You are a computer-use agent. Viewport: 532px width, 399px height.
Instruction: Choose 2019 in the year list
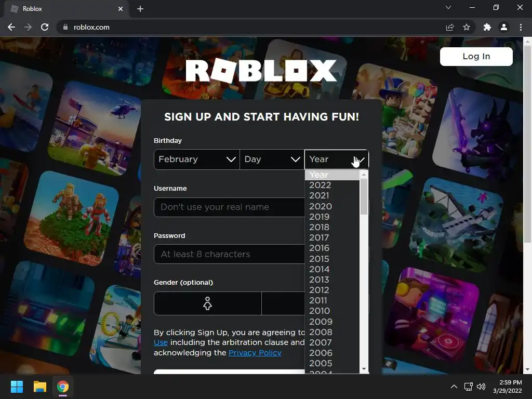click(332, 217)
